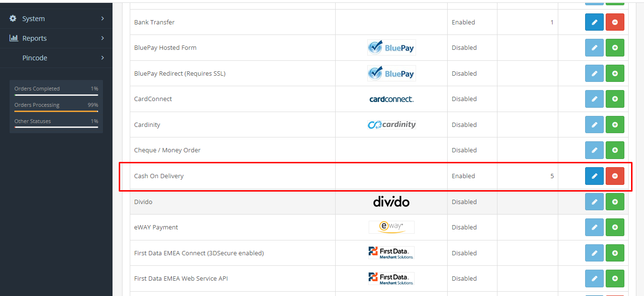Image resolution: width=644 pixels, height=296 pixels.
Task: Install the CardConnect payment extension
Action: 615,99
